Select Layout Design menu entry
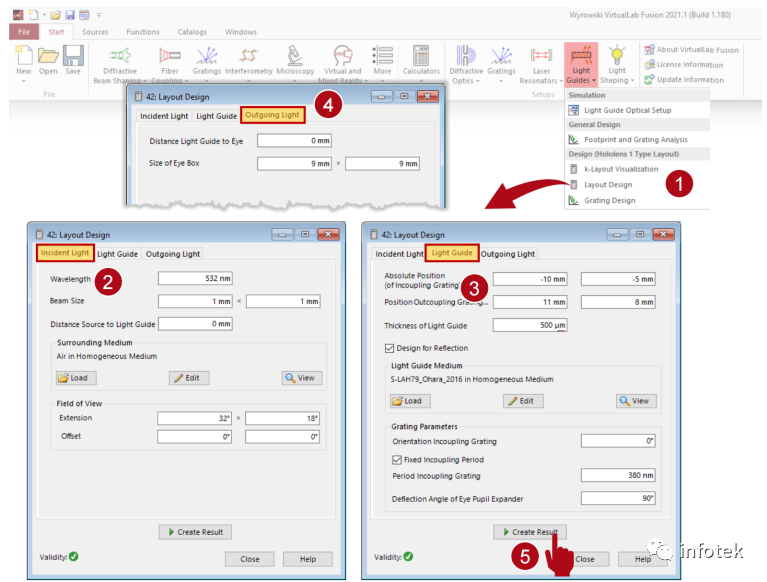Image resolution: width=767 pixels, height=582 pixels. click(637, 185)
